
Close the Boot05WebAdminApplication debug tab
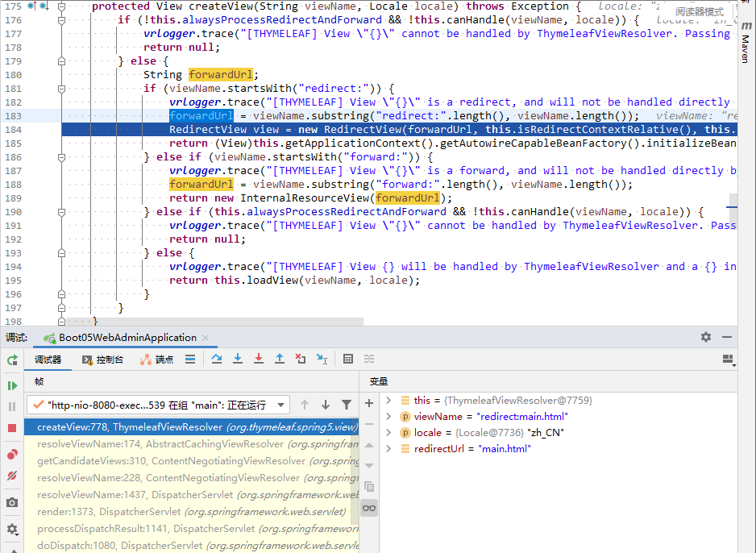(x=206, y=338)
